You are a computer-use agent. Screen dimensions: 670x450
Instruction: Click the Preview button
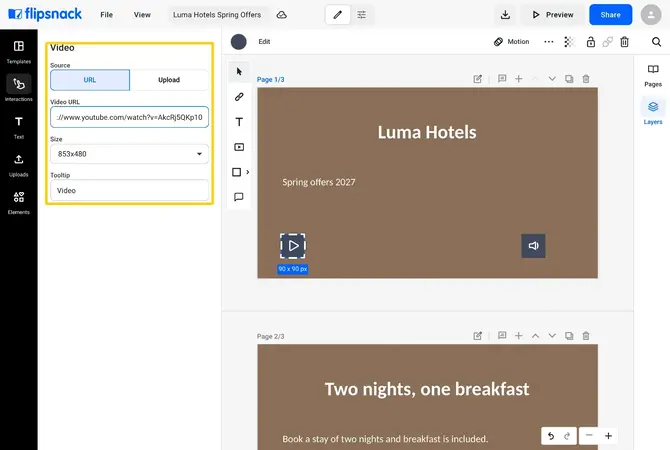click(552, 15)
